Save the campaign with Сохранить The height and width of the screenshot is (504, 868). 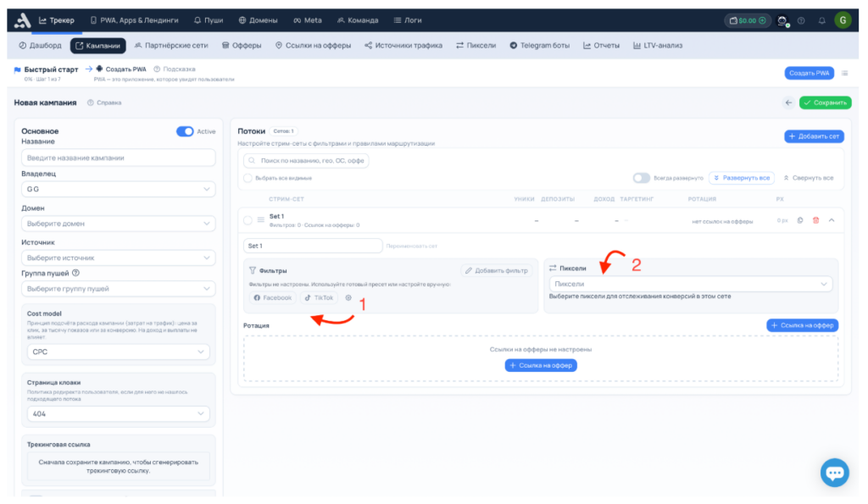pyautogui.click(x=825, y=102)
